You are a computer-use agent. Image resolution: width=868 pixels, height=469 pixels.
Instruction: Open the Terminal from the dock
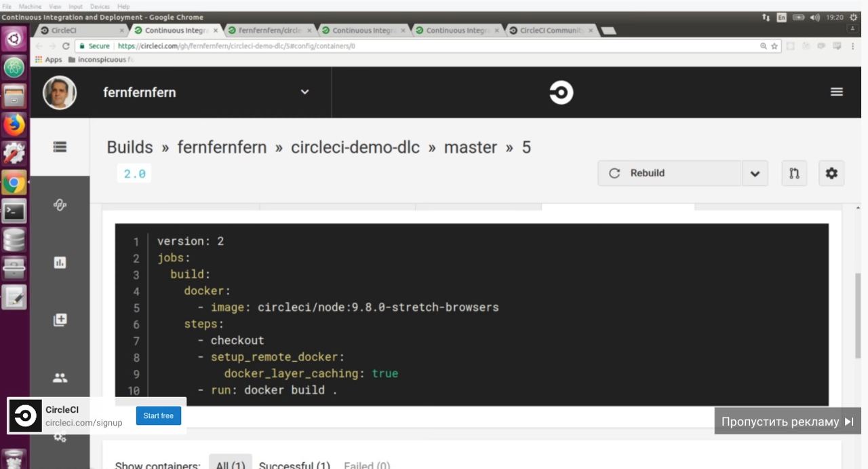tap(14, 211)
